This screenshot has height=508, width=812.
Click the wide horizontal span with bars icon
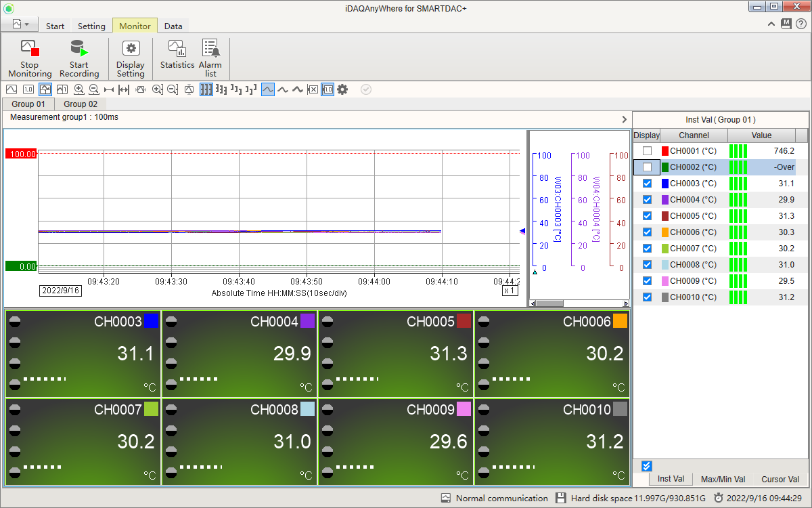click(x=124, y=89)
